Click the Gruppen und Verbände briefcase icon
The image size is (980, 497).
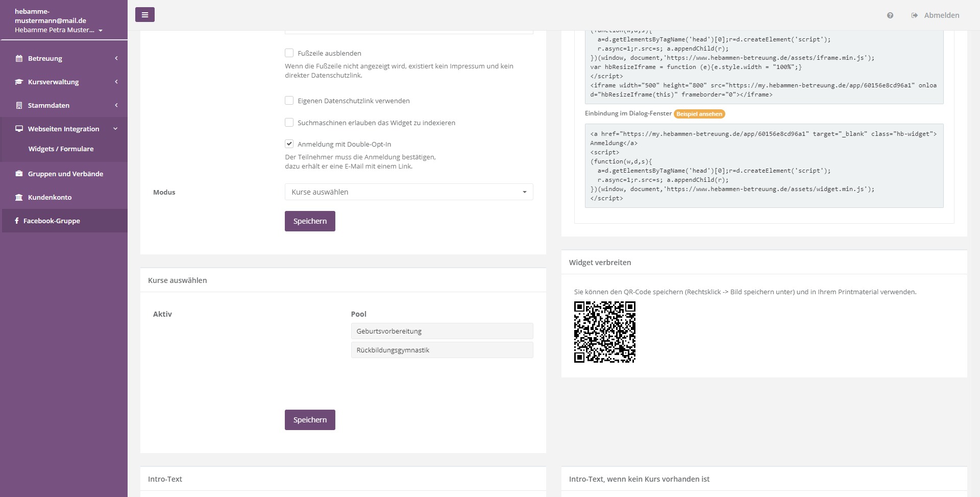pos(19,174)
